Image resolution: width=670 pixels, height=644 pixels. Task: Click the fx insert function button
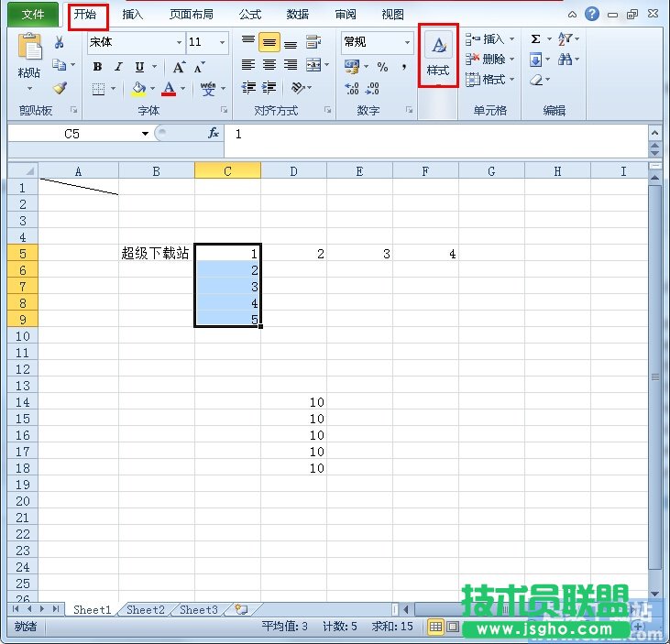click(214, 133)
